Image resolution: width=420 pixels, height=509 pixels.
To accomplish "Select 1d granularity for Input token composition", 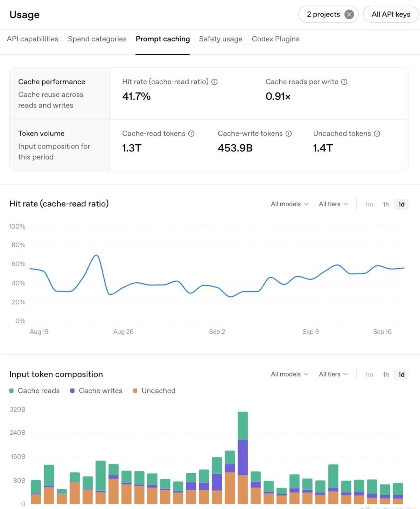I will [401, 374].
